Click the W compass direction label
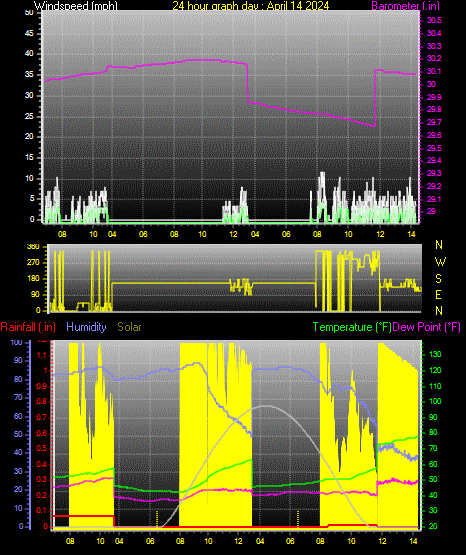The height and width of the screenshot is (555, 466). point(440,262)
